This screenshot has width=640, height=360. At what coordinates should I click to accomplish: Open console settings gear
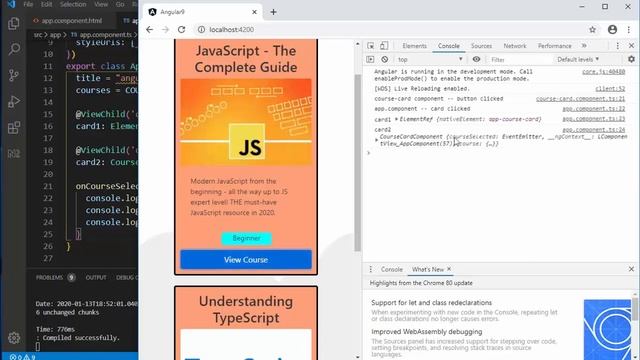point(631,59)
